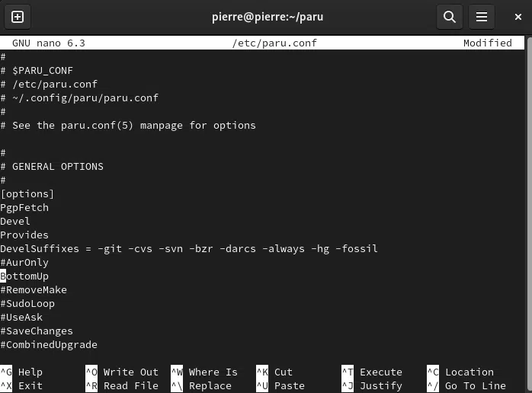Image resolution: width=532 pixels, height=393 pixels.
Task: Place cursor on BottomUp line
Action: click(24, 276)
